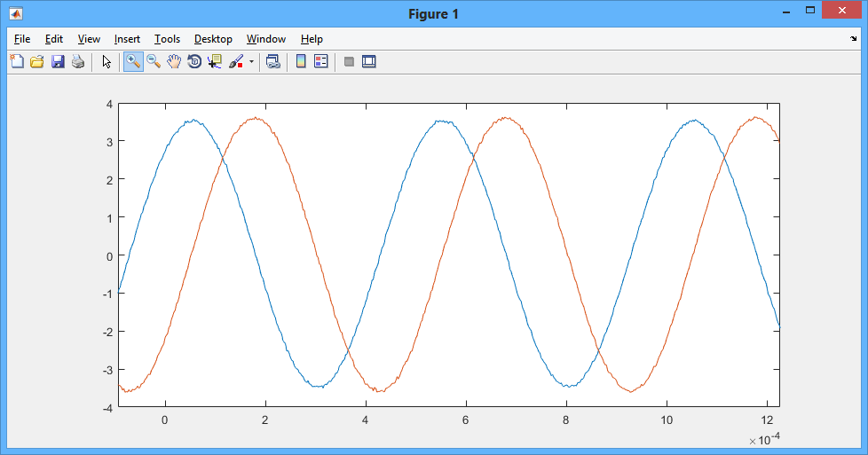Insert a legend via toolbar icon
This screenshot has width=868, height=455.
point(321,61)
